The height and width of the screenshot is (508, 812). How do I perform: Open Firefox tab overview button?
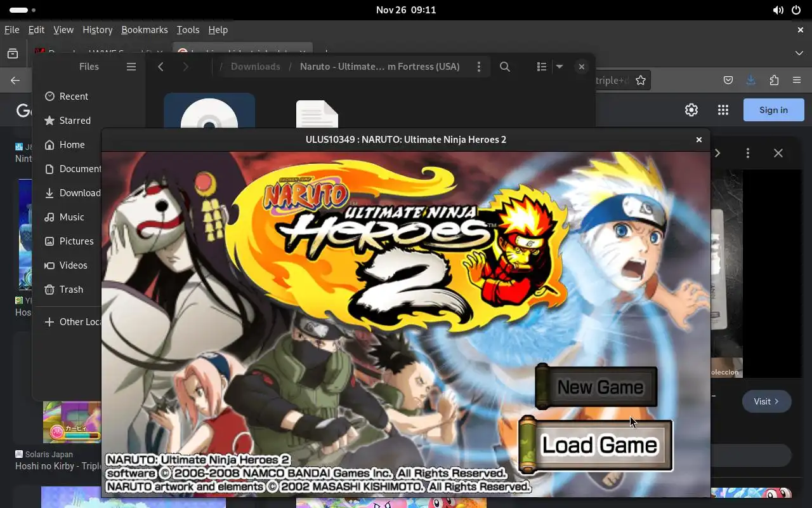tap(13, 54)
